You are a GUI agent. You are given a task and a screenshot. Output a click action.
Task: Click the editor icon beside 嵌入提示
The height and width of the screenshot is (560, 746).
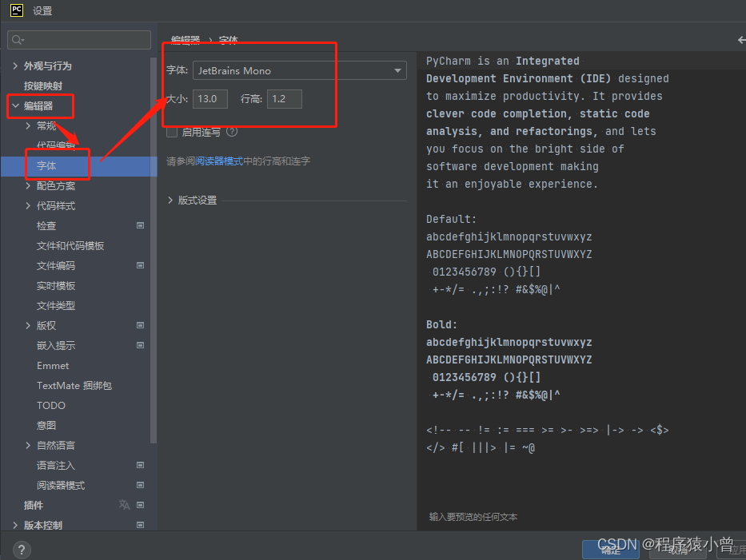(141, 345)
